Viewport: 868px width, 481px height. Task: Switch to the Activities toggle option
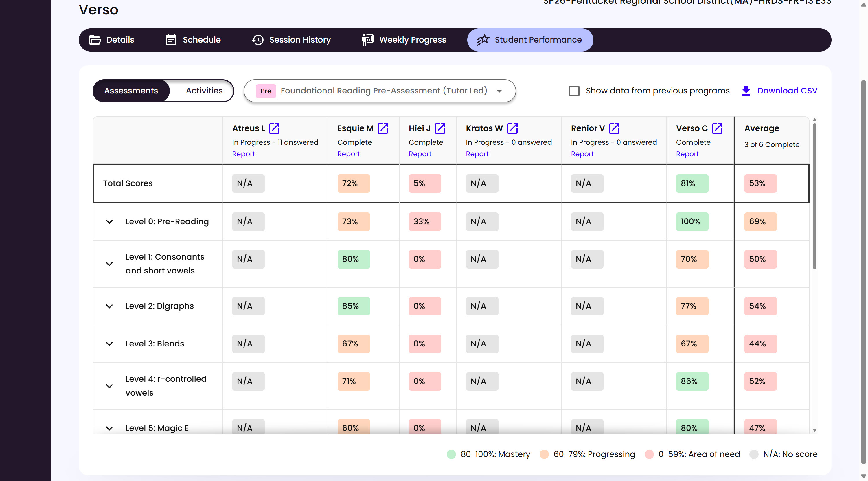[204, 91]
